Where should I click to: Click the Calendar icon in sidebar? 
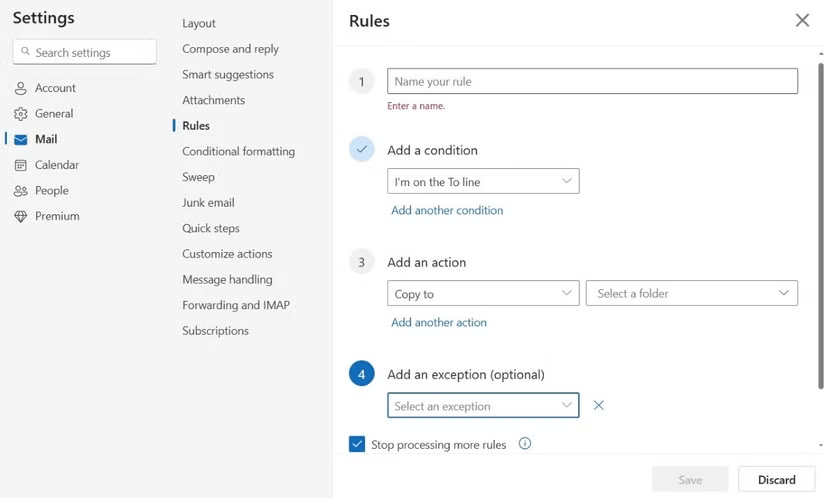coord(21,165)
